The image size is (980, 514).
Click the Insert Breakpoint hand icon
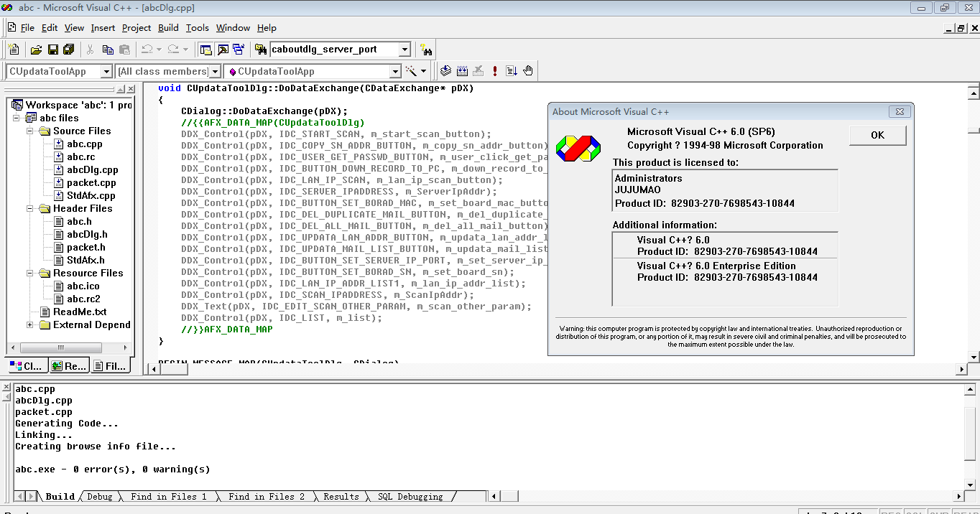(528, 71)
